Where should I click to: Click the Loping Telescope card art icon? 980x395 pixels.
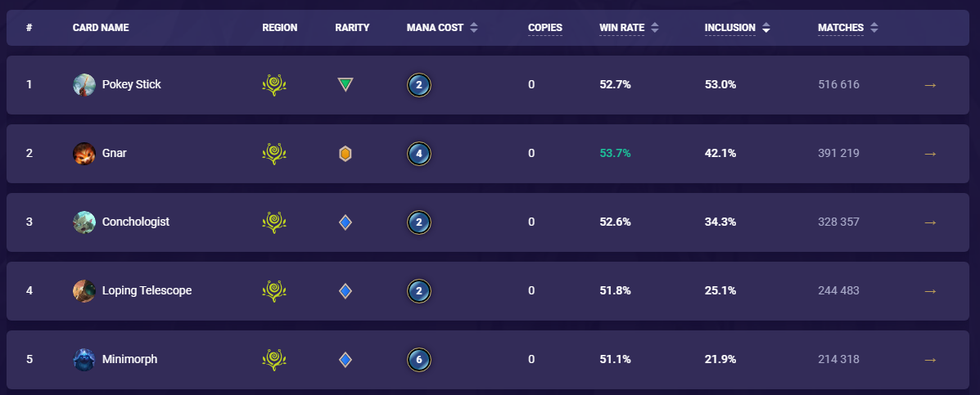click(x=84, y=290)
